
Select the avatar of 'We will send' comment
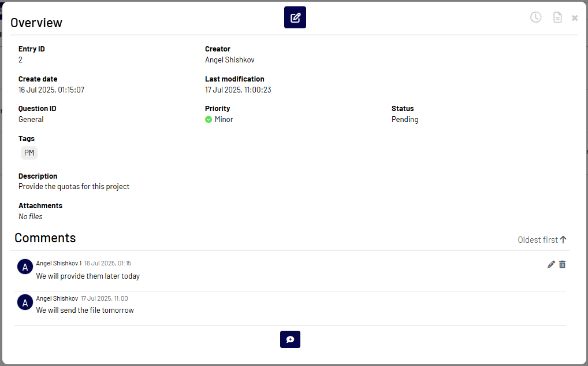click(25, 302)
